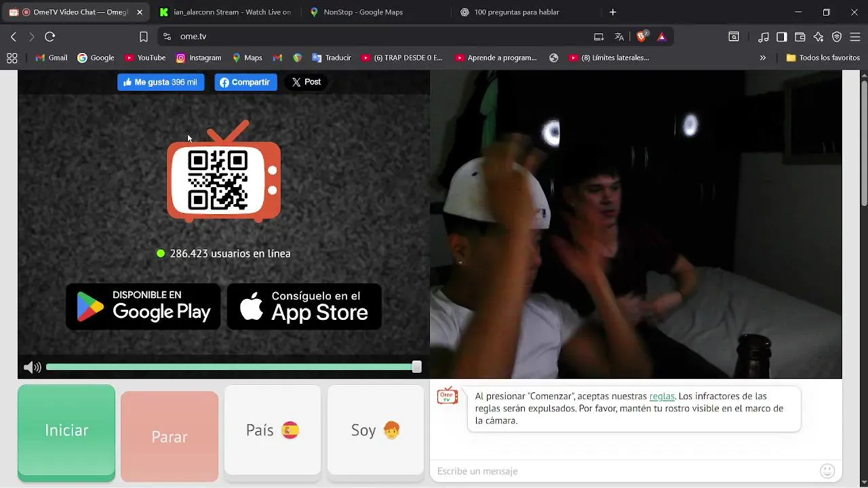Open the App Store download badge
This screenshot has width=868, height=488.
pos(304,306)
